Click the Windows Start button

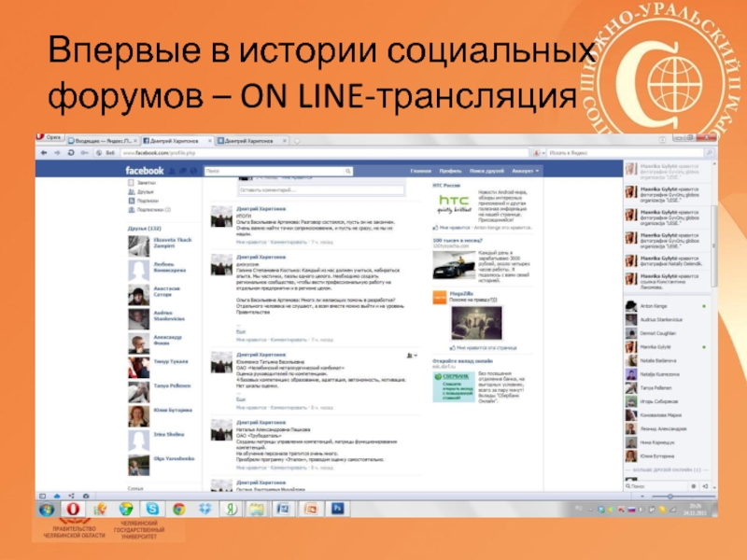click(x=47, y=509)
